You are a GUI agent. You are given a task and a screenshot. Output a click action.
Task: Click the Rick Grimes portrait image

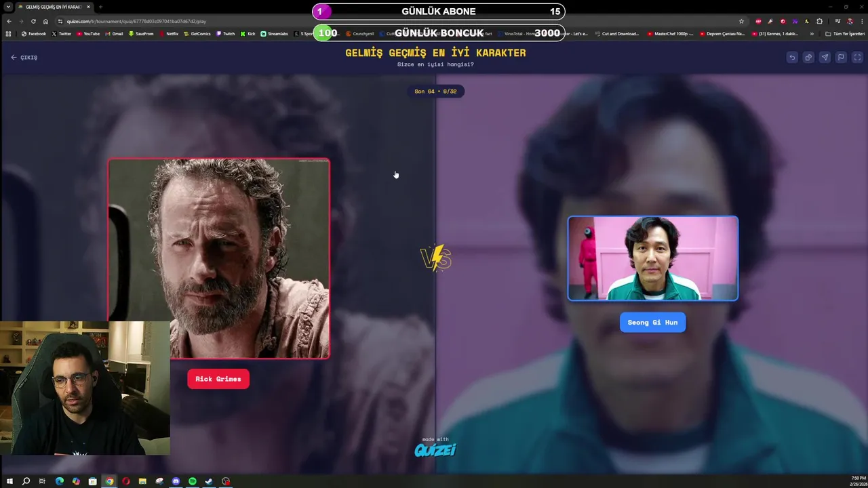(x=219, y=258)
